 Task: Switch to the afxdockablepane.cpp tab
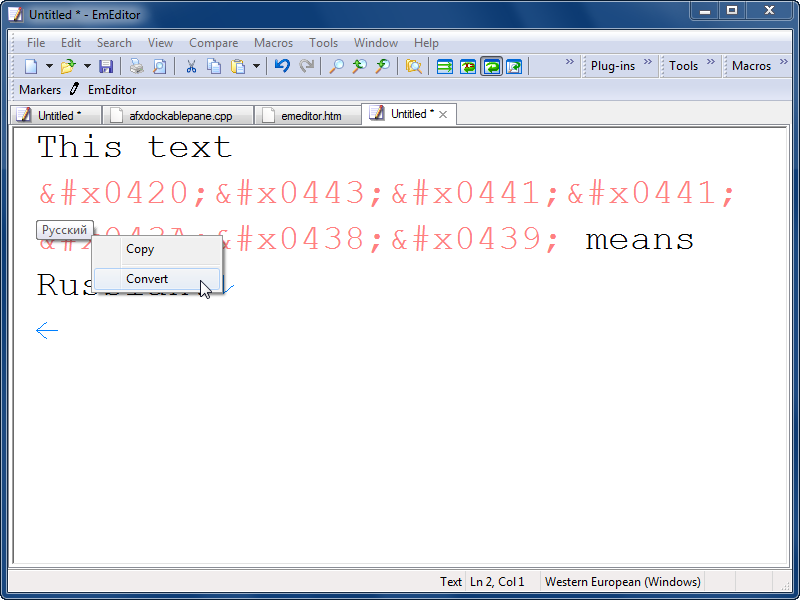(x=178, y=115)
